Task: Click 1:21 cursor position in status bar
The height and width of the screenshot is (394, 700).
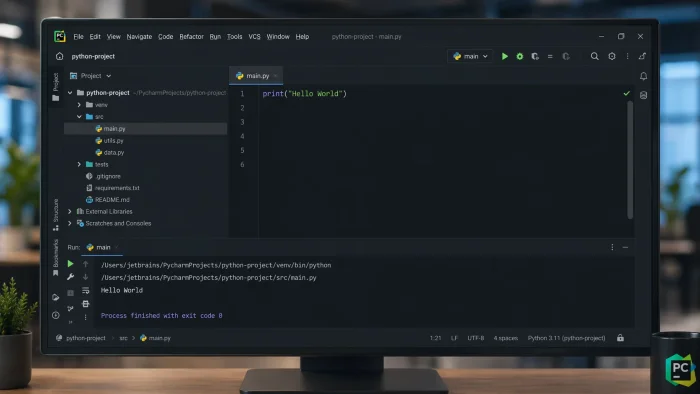Action: point(435,338)
